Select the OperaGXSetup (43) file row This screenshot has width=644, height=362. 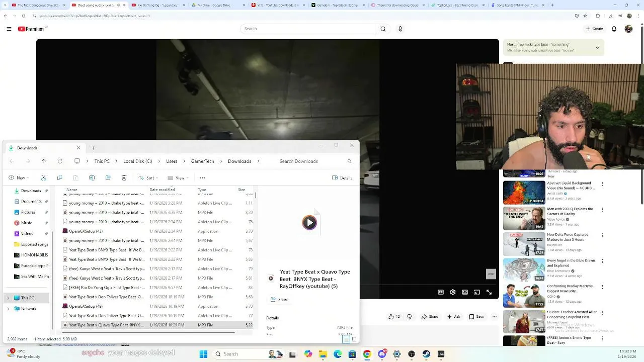pyautogui.click(x=157, y=231)
